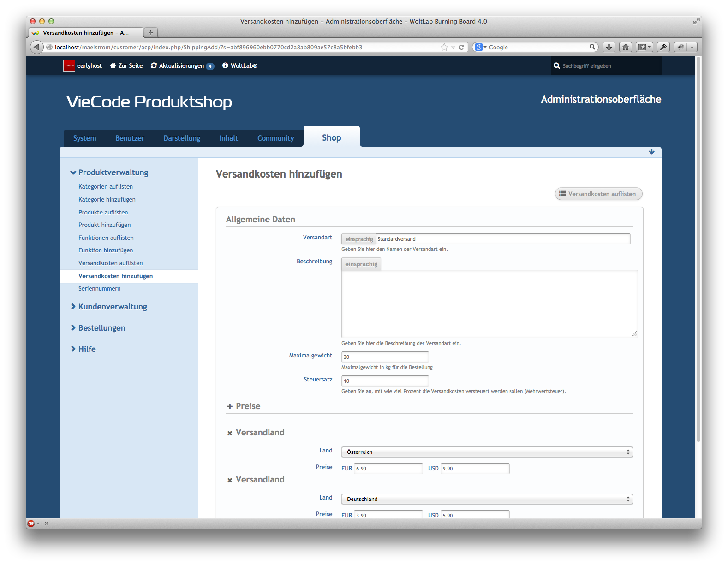Toggle einsprachig tab above Beschreibung textarea

click(361, 264)
